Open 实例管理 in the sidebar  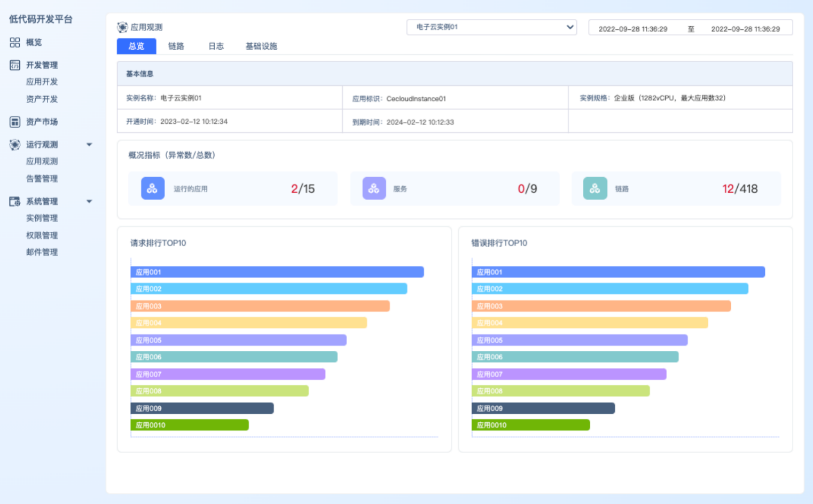point(42,218)
